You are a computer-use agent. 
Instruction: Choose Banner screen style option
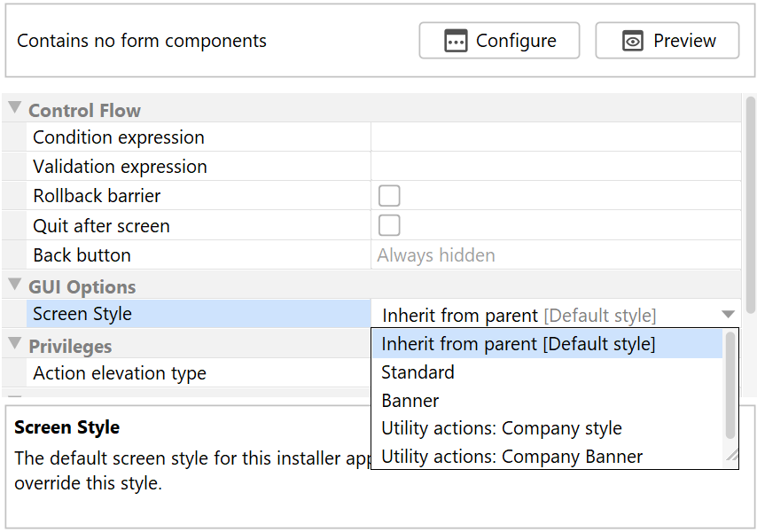(x=410, y=401)
